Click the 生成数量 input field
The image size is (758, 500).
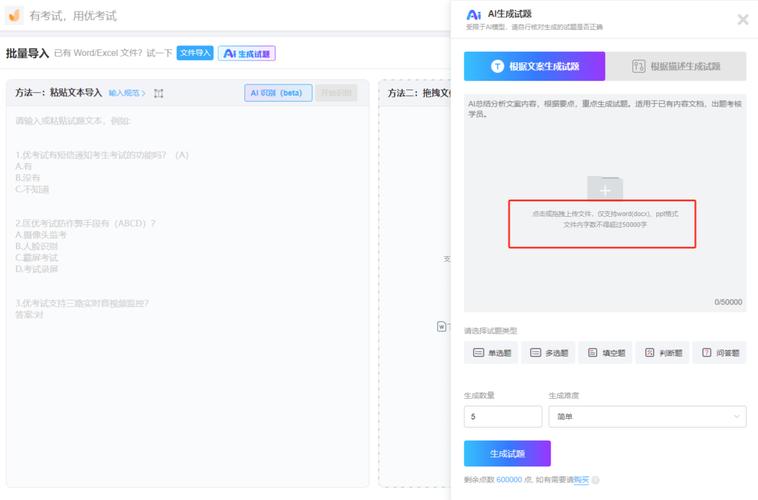click(x=503, y=416)
